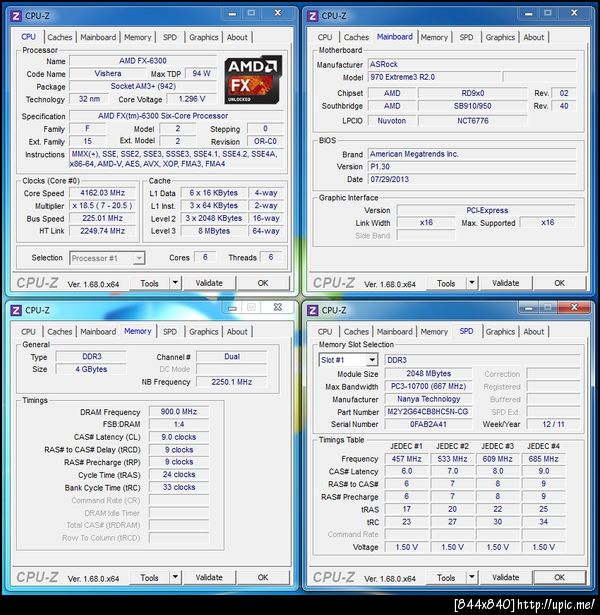Screen dimensions: 600x615
Task: Expand the Processor #1 selection dropdown
Action: 139,258
